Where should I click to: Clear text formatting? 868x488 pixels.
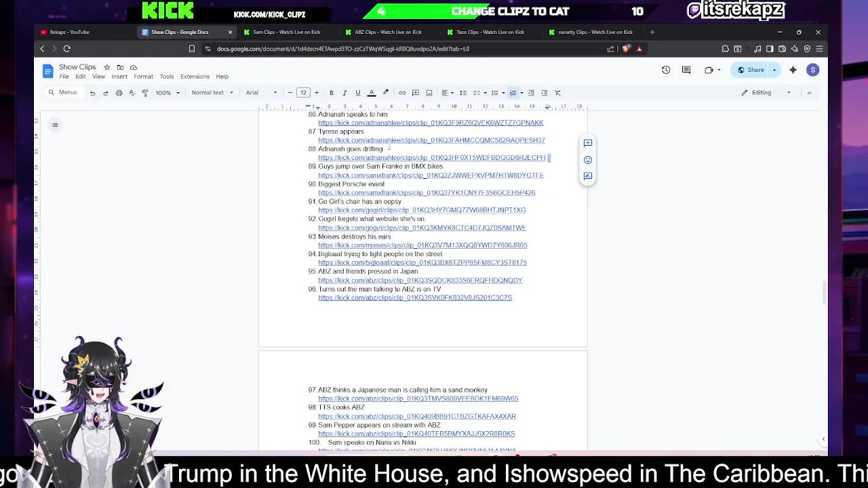click(557, 93)
